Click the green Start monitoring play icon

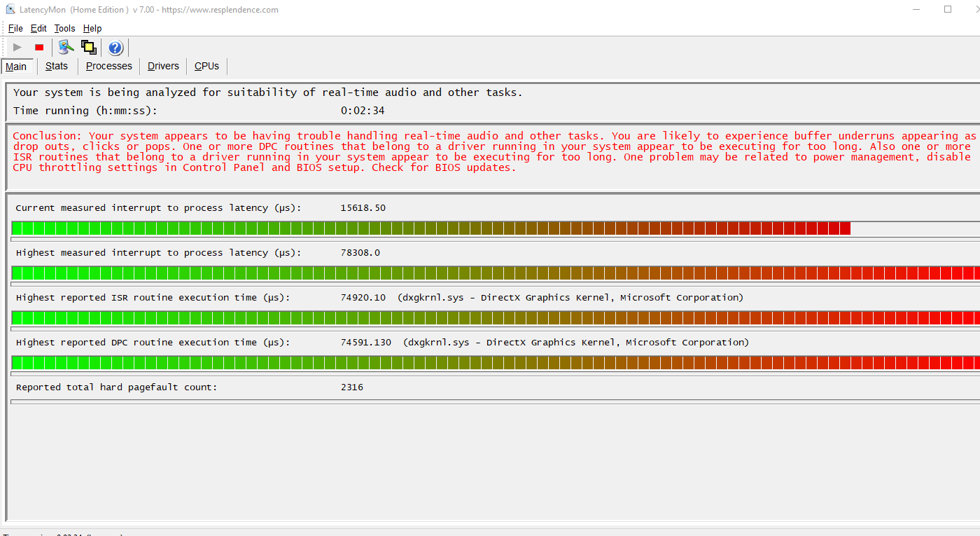tap(17, 48)
